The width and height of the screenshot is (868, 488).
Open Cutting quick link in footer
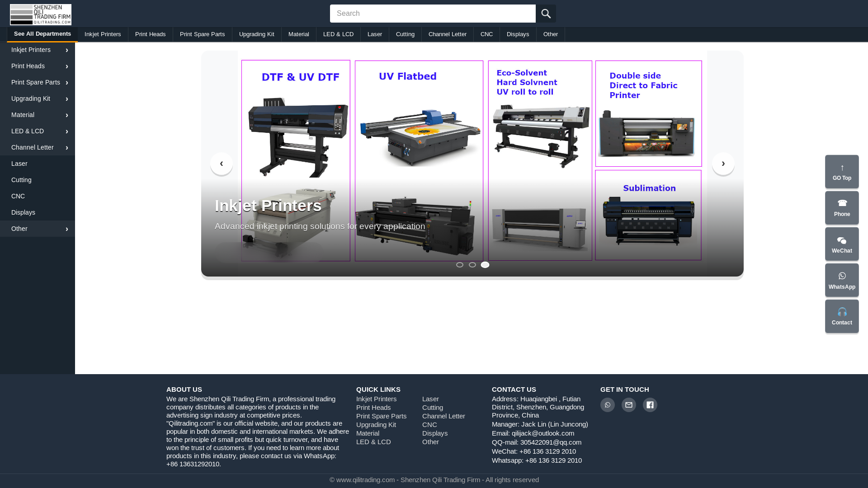(433, 408)
